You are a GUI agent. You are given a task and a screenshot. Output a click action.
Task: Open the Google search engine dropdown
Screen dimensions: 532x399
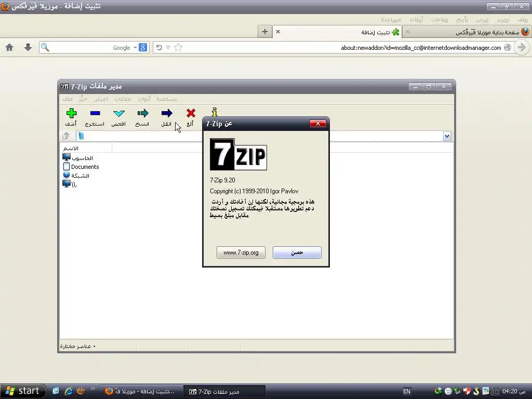pos(136,47)
